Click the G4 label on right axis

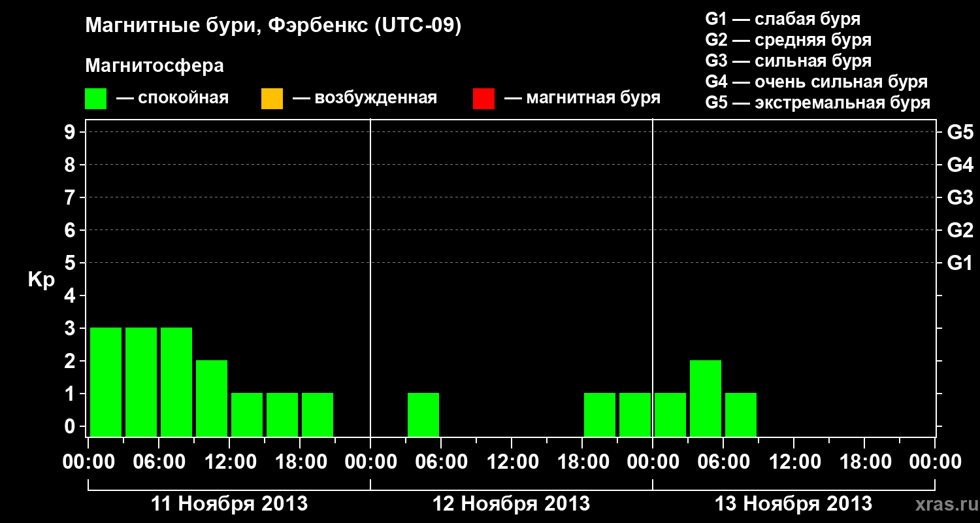[x=960, y=165]
